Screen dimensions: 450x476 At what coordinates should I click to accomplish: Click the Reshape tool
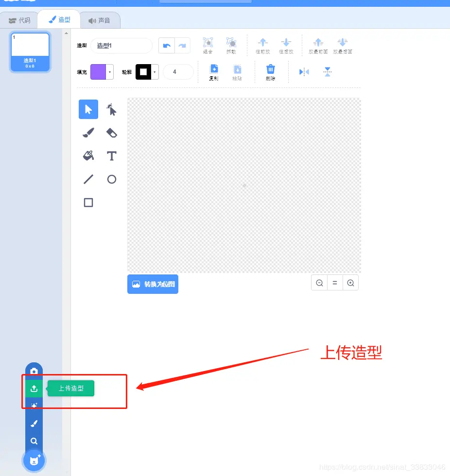pos(111,109)
